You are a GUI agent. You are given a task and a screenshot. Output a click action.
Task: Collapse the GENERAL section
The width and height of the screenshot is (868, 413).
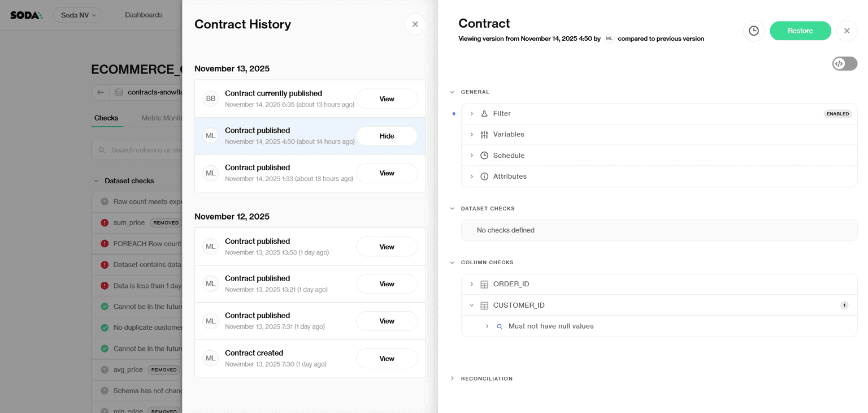tap(452, 92)
